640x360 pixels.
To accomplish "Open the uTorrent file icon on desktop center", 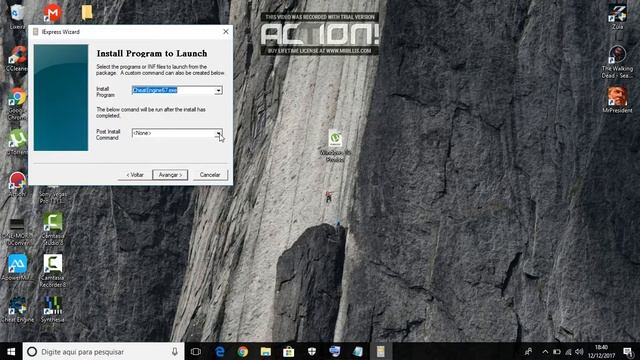I will point(335,146).
